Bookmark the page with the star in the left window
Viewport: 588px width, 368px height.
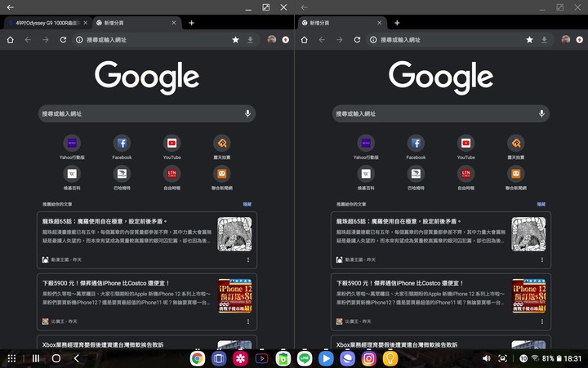tap(235, 40)
